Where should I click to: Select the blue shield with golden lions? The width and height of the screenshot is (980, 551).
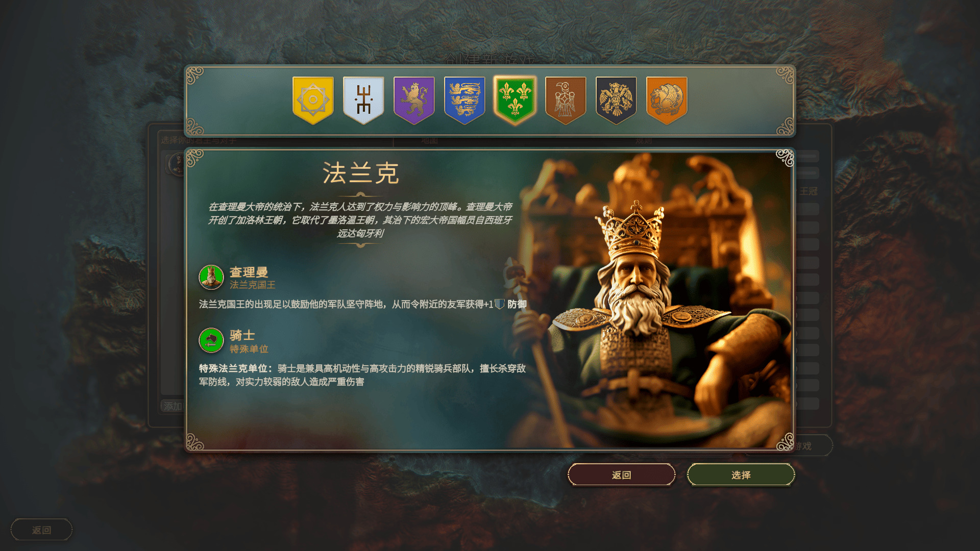[464, 101]
